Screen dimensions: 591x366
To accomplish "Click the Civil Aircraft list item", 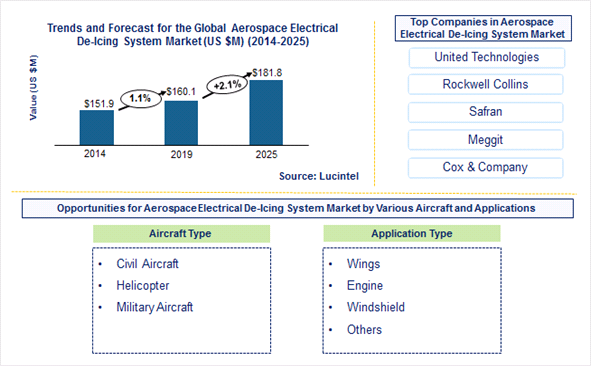I will pos(147,264).
